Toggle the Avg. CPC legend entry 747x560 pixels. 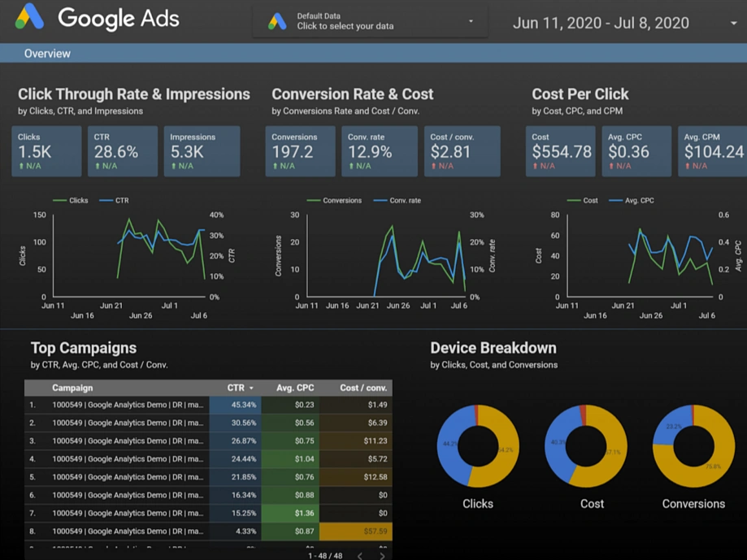pyautogui.click(x=632, y=201)
